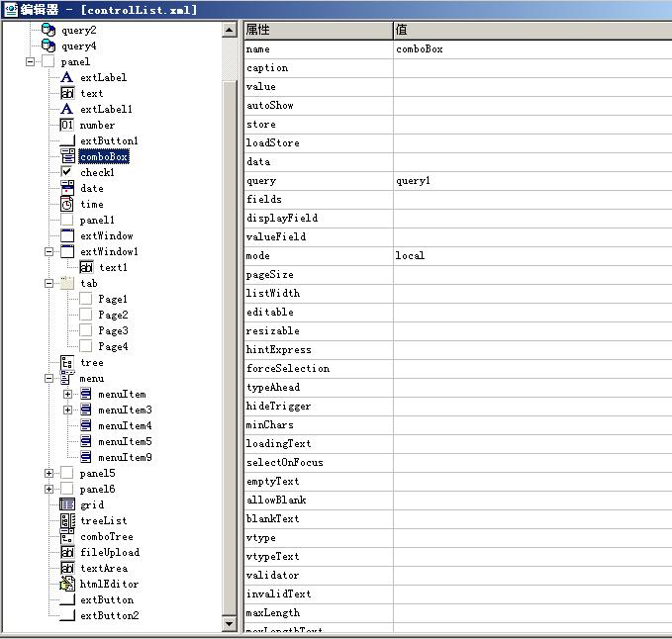Click the check1 checkmark icon
Image resolution: width=672 pixels, height=639 pixels.
click(67, 172)
